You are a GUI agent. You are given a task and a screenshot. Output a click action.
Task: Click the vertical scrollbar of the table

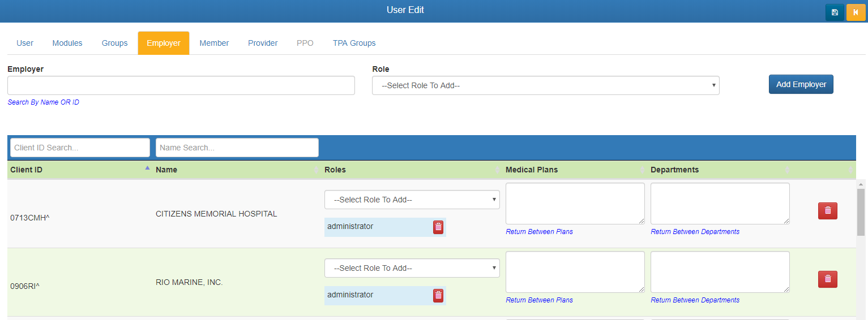click(x=861, y=211)
